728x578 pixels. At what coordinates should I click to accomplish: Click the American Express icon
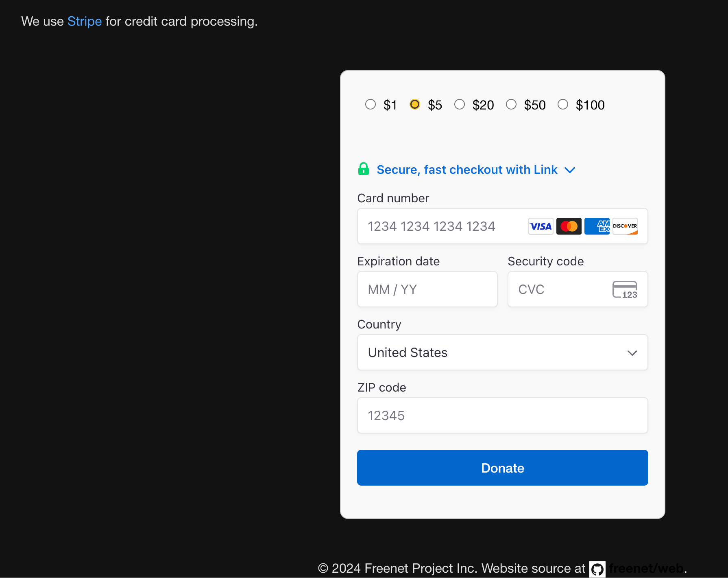(597, 226)
